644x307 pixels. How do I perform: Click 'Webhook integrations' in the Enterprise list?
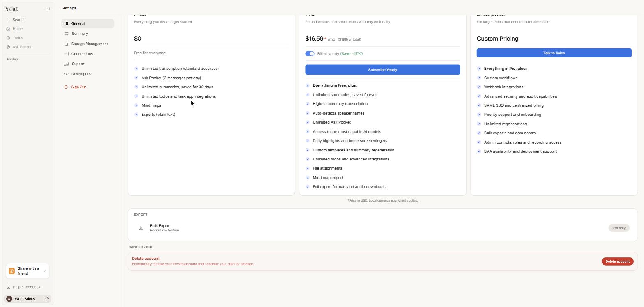click(x=504, y=87)
